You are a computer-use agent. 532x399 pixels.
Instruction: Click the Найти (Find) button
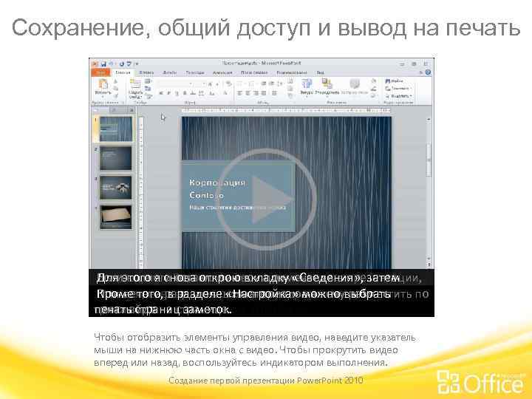pos(395,81)
